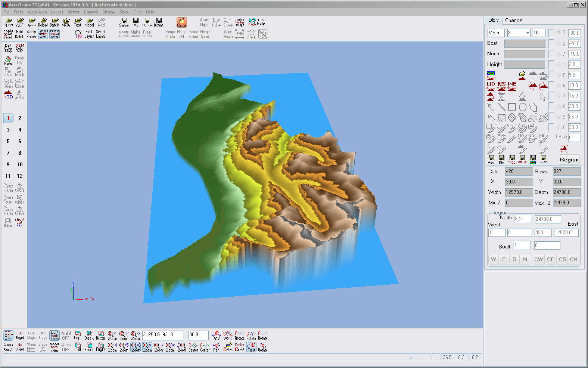588x368 pixels.
Task: Select the Pens tool
Action: 8,60
